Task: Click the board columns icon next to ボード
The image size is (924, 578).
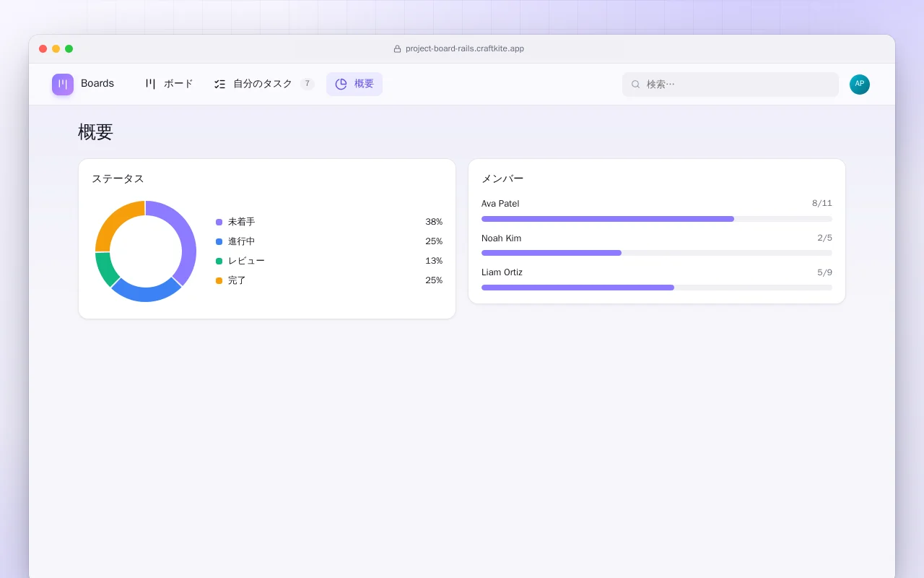Action: [150, 84]
